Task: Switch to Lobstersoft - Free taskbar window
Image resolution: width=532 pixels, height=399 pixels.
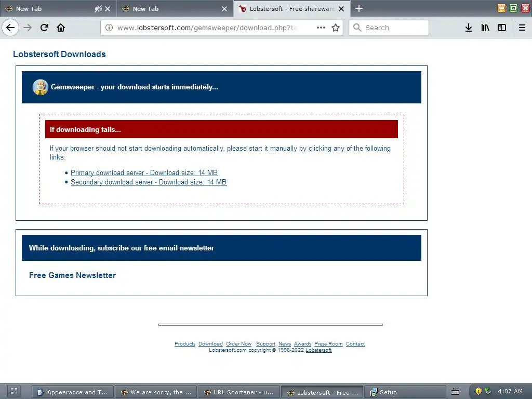Action: point(322,392)
